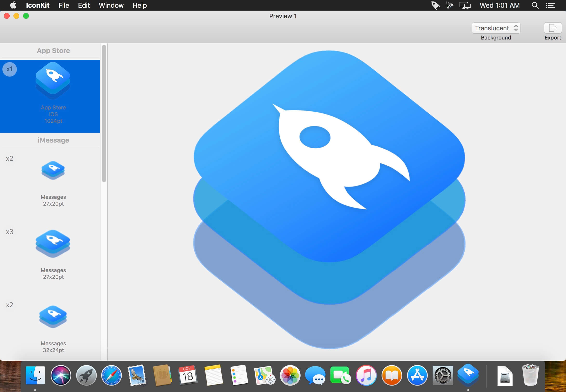Screen dimensions: 566x392
Task: Open the Window menu
Action: click(111, 5)
